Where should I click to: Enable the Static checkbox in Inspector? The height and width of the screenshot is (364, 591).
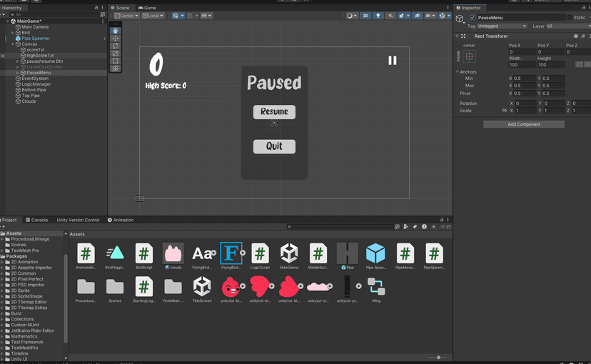570,17
